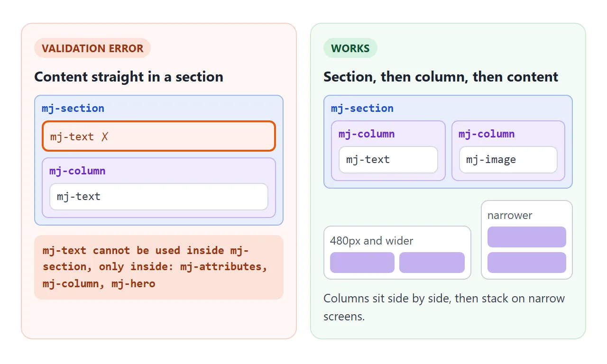Click the mj-column label above the mj-text box in the works panel
The width and height of the screenshot is (607, 364).
click(367, 134)
